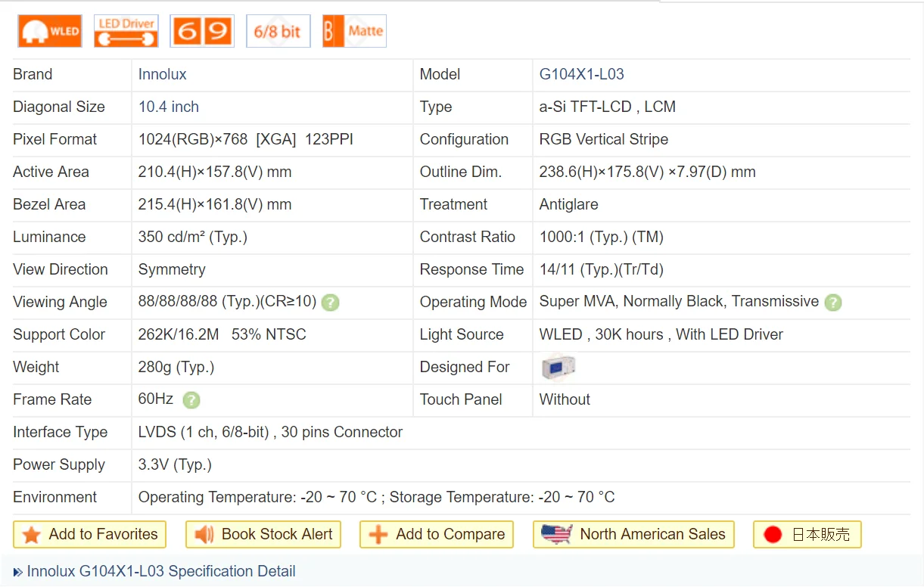Select the Touch Panel value Without
Image resolution: width=924 pixels, height=587 pixels.
click(x=565, y=399)
